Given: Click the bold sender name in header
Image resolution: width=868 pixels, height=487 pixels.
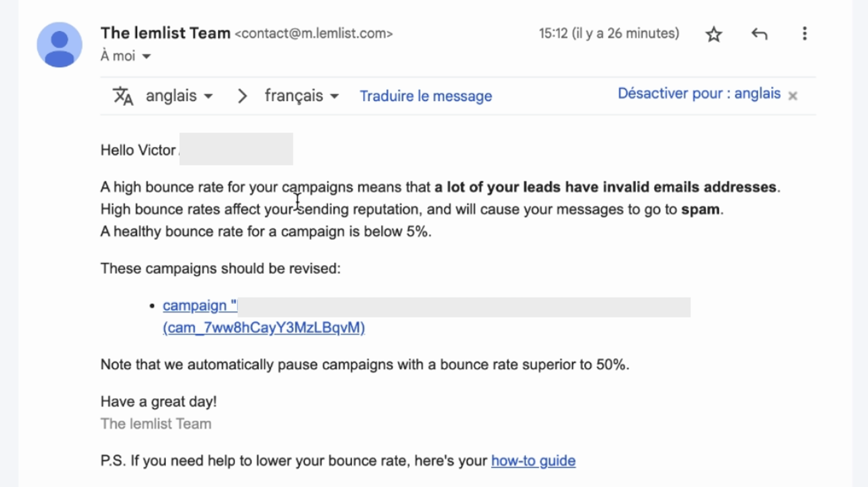Looking at the screenshot, I should pyautogui.click(x=165, y=33).
